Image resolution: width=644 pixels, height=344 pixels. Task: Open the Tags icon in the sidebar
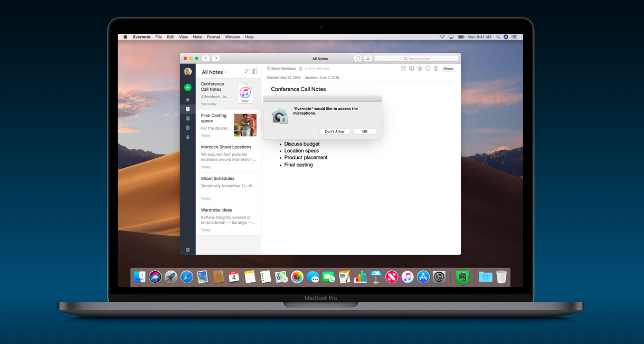[x=187, y=128]
